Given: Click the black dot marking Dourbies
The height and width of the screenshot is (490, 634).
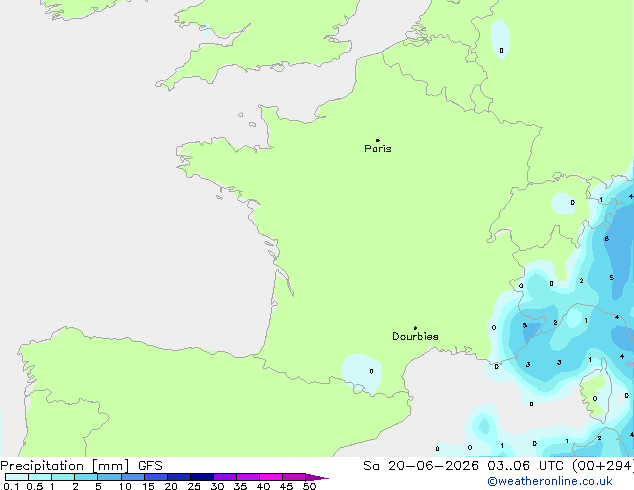Looking at the screenshot, I should click(x=415, y=328).
